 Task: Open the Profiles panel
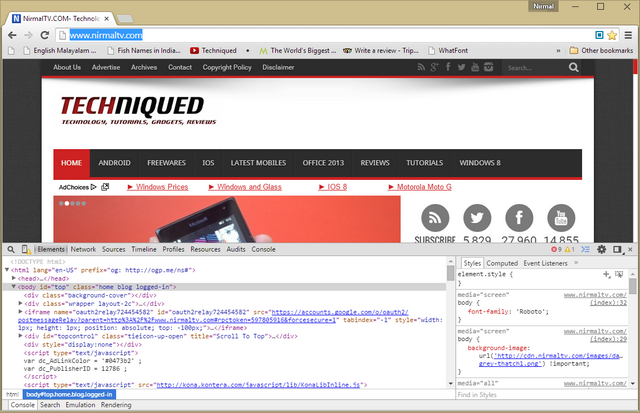coord(173,249)
